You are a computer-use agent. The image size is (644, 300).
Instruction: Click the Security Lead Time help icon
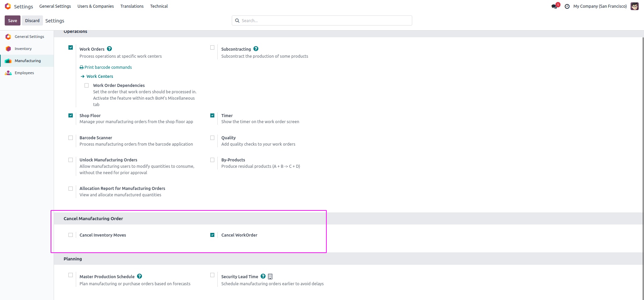pos(263,276)
